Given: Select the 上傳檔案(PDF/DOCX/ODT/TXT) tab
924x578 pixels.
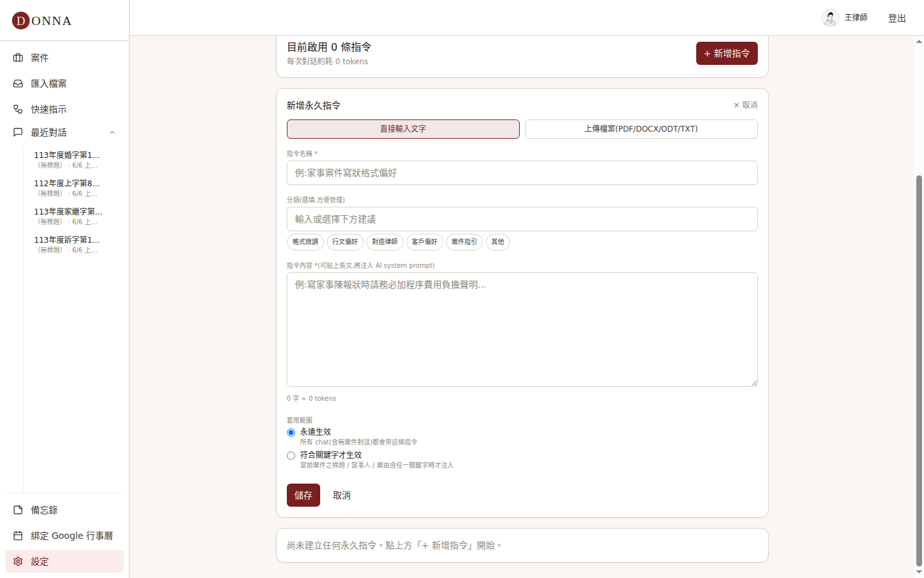Looking at the screenshot, I should pos(641,129).
